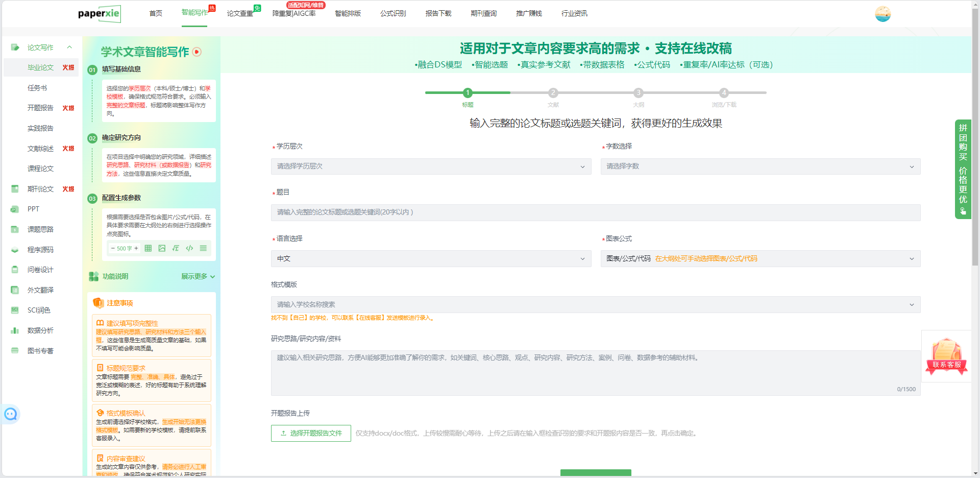This screenshot has width=980, height=478.
Task: Open the 公式识别 menu item
Action: [x=393, y=13]
